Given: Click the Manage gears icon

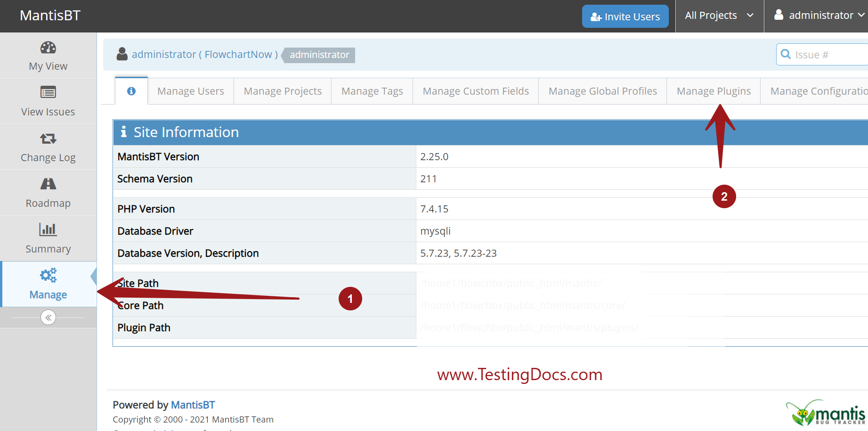Looking at the screenshot, I should [x=48, y=275].
